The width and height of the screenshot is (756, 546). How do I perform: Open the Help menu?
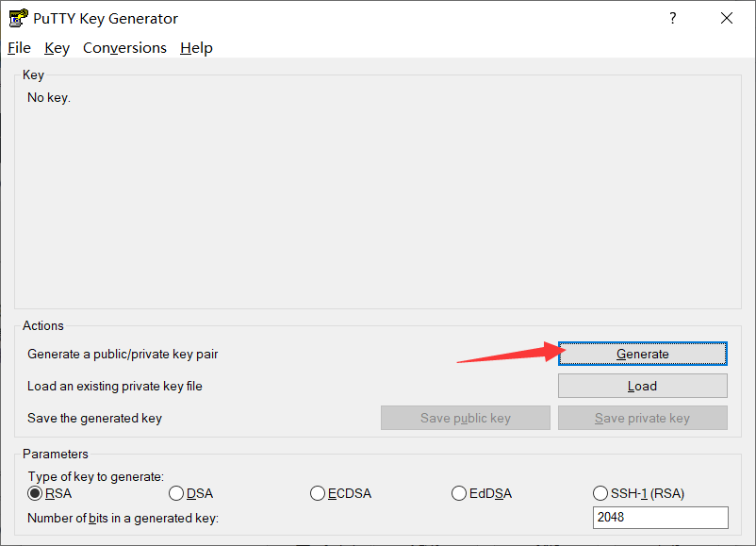pyautogui.click(x=196, y=48)
